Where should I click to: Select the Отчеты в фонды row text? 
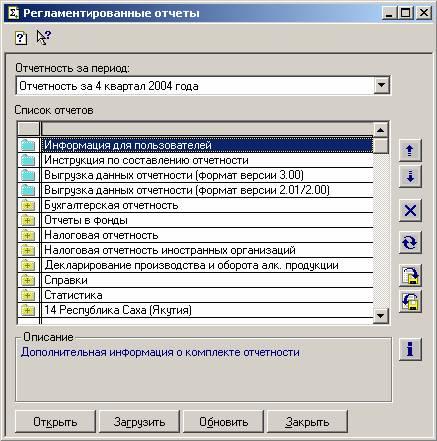pyautogui.click(x=86, y=220)
